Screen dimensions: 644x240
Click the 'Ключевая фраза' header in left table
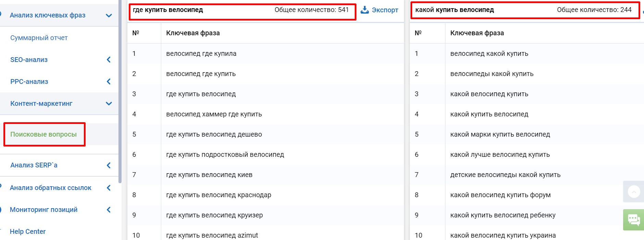[193, 33]
